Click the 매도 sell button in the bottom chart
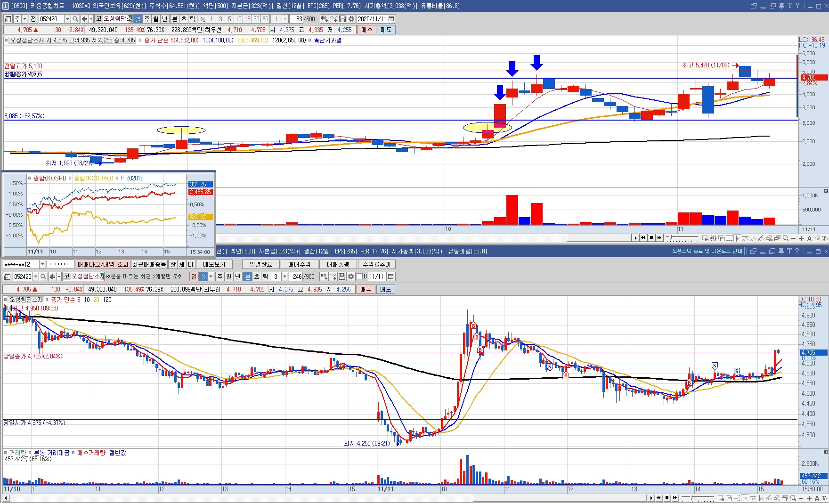 pyautogui.click(x=385, y=289)
